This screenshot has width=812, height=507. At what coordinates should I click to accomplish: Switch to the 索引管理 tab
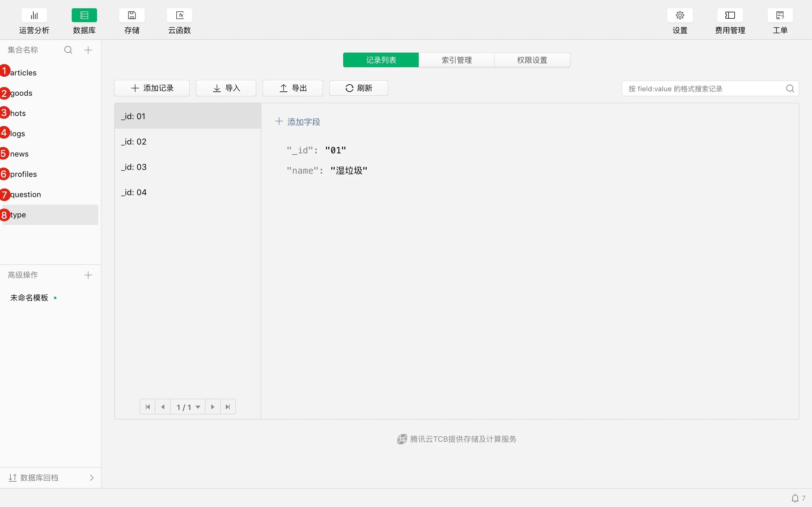[456, 60]
